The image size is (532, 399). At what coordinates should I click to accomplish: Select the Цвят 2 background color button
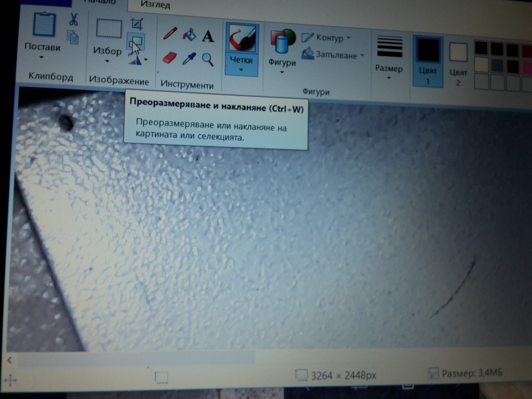pyautogui.click(x=458, y=64)
